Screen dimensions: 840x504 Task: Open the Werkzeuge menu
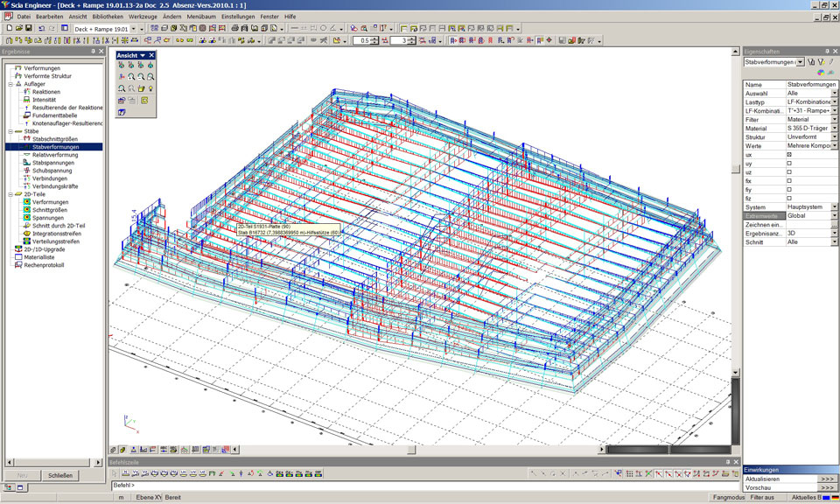pyautogui.click(x=143, y=17)
